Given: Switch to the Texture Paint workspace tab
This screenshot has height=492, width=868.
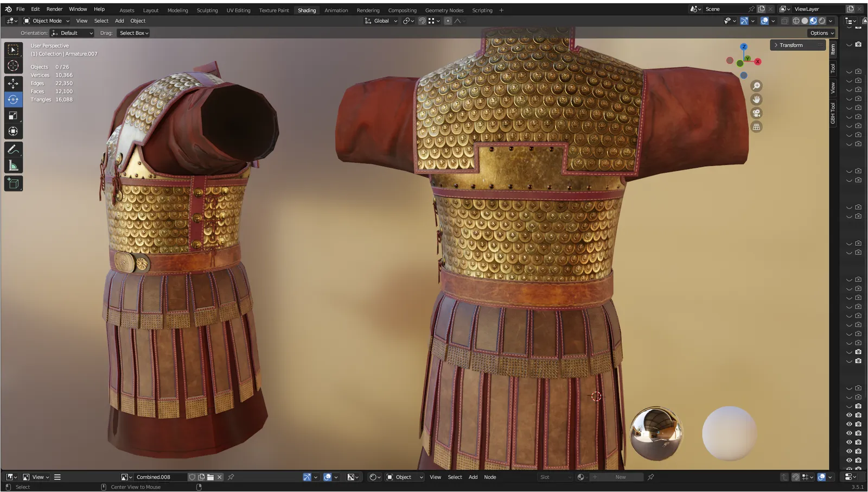Looking at the screenshot, I should click(x=274, y=10).
